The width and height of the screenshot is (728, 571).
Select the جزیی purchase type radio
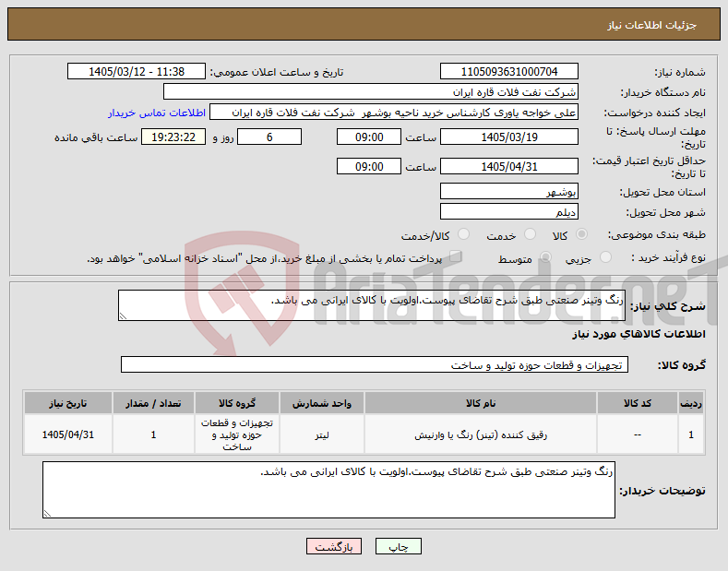pos(605,257)
